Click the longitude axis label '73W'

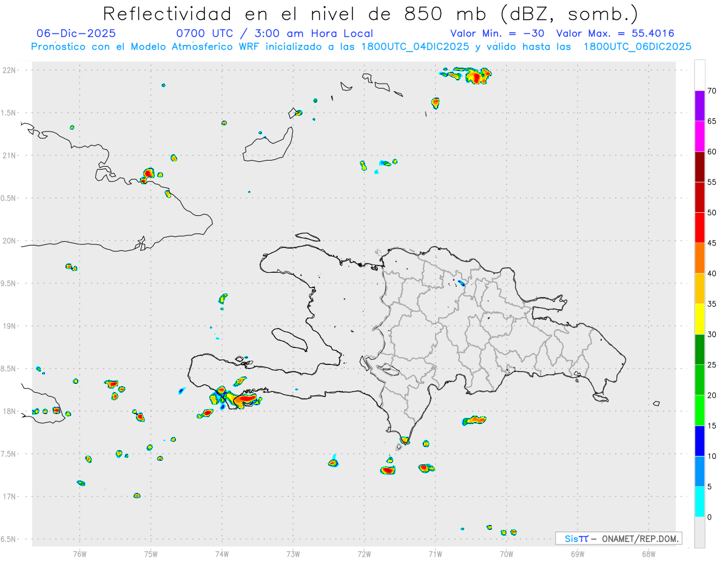coord(293,554)
